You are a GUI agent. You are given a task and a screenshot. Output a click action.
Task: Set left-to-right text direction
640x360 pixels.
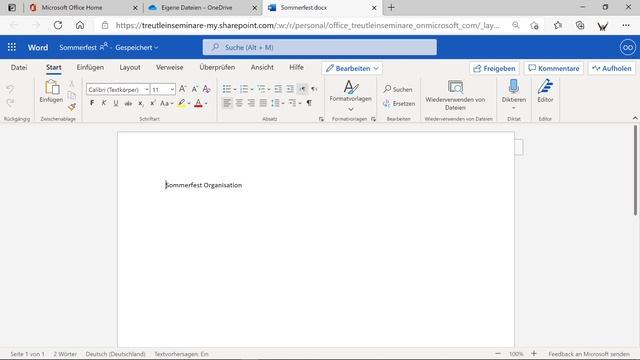(x=302, y=89)
